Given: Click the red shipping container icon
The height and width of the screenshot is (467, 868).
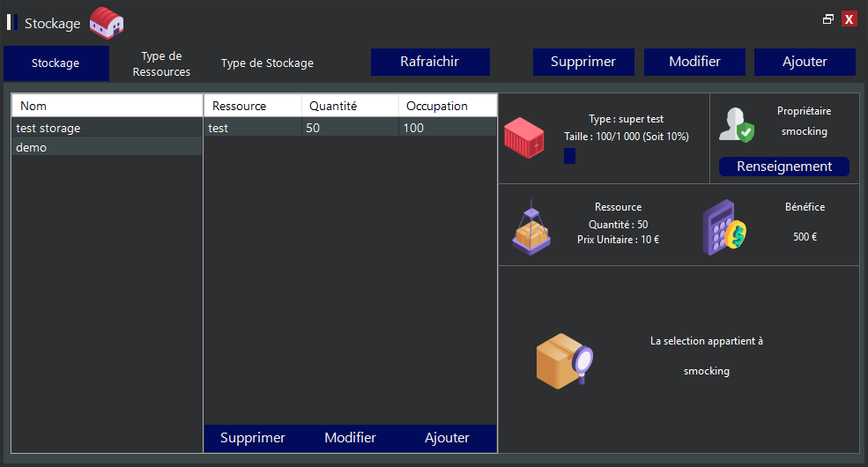Looking at the screenshot, I should tap(523, 137).
